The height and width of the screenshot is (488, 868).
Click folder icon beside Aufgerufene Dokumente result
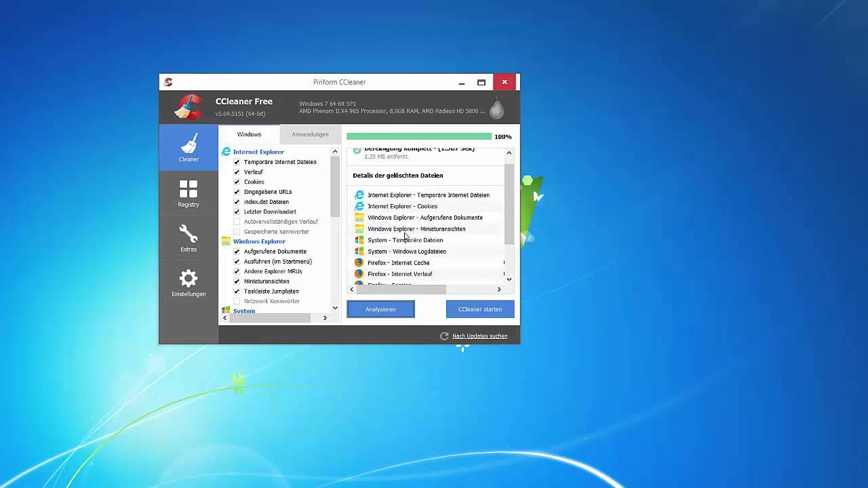359,218
